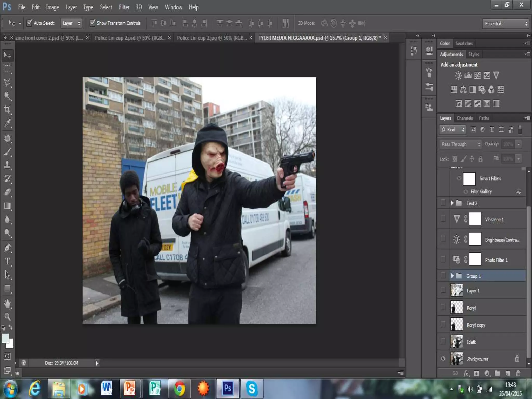Open the Filter menu
This screenshot has height=399, width=532.
(x=124, y=7)
